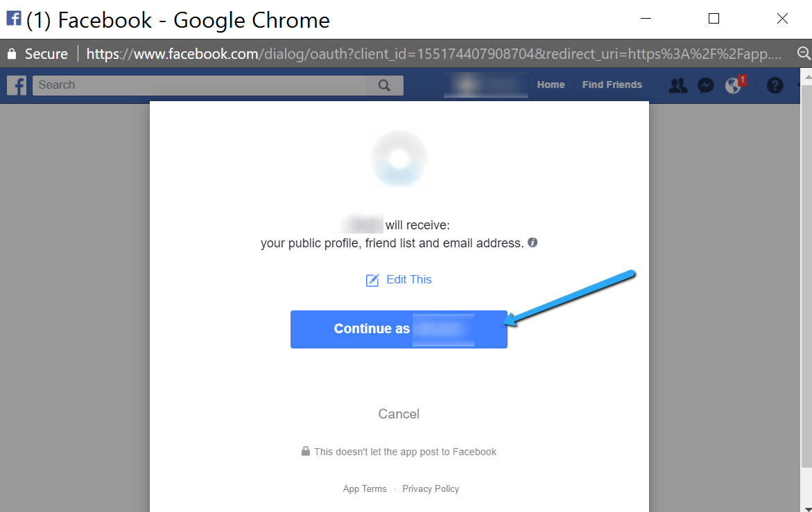812x512 pixels.
Task: Click the Edit This link text
Action: click(409, 279)
